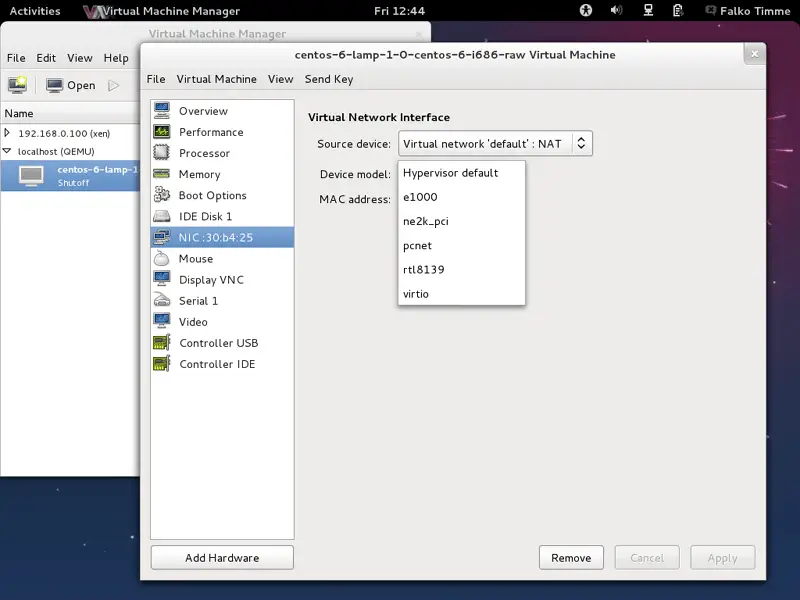The width and height of the screenshot is (800, 600).
Task: Open the Source device combo box
Action: (x=495, y=143)
